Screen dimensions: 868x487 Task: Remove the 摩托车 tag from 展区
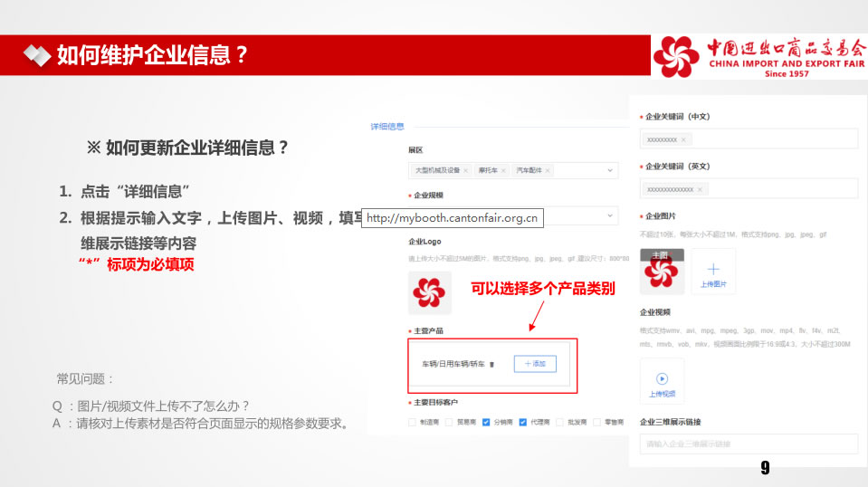click(x=503, y=170)
